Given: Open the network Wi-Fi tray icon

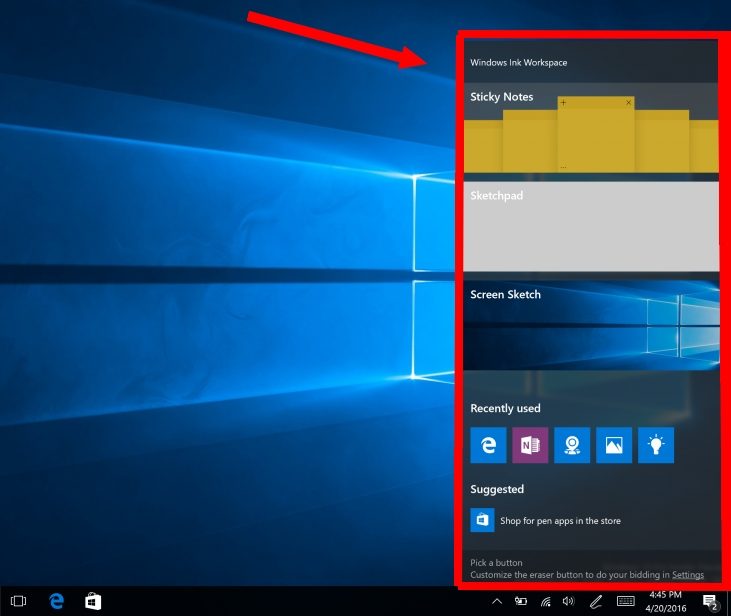Looking at the screenshot, I should (545, 601).
